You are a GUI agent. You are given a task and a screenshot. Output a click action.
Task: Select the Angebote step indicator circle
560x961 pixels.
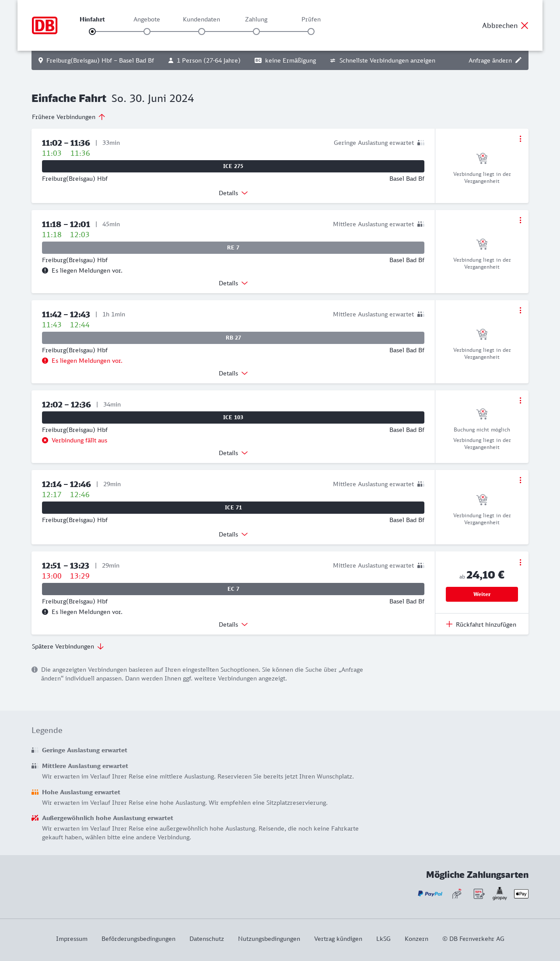point(147,32)
